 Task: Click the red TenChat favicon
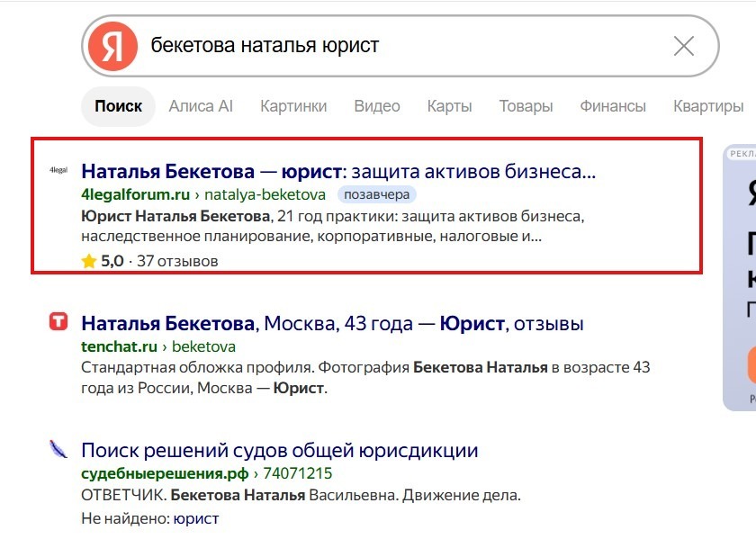click(x=58, y=321)
